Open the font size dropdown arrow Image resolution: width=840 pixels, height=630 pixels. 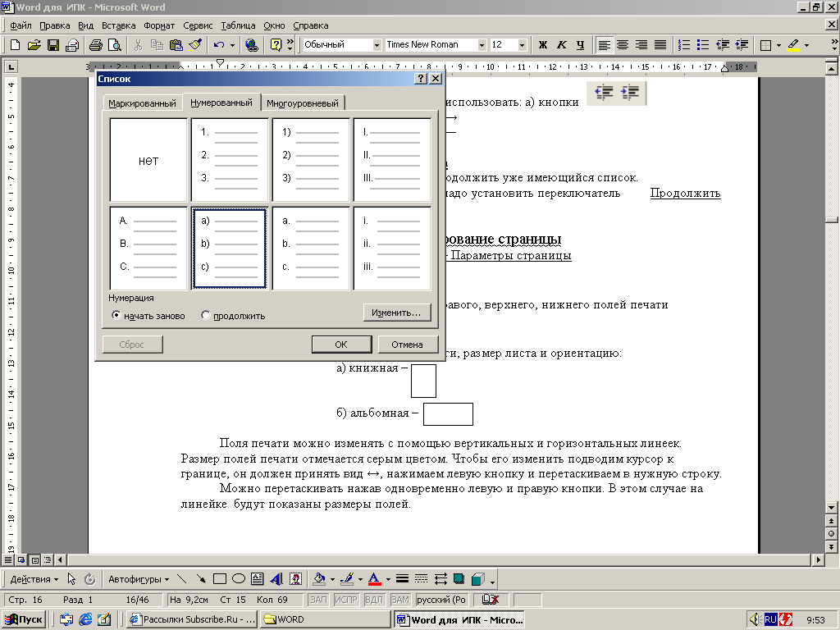522,45
